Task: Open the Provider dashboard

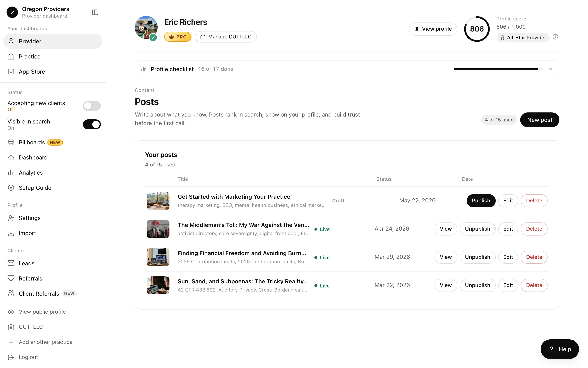Action: point(53,41)
